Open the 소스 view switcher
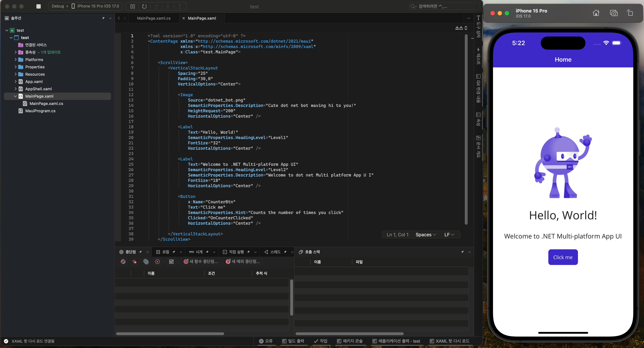Screen dimensions: 644x348 (461, 28)
